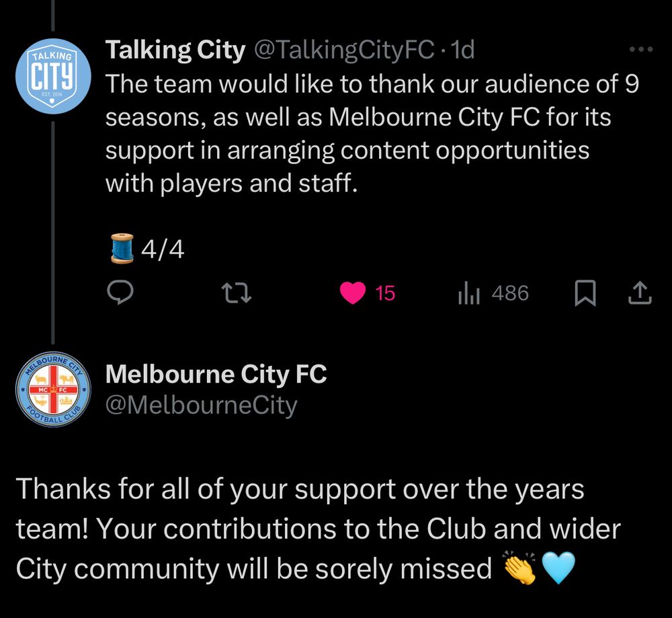Click the Melbourne City FC display name
The image size is (672, 618).
(216, 374)
